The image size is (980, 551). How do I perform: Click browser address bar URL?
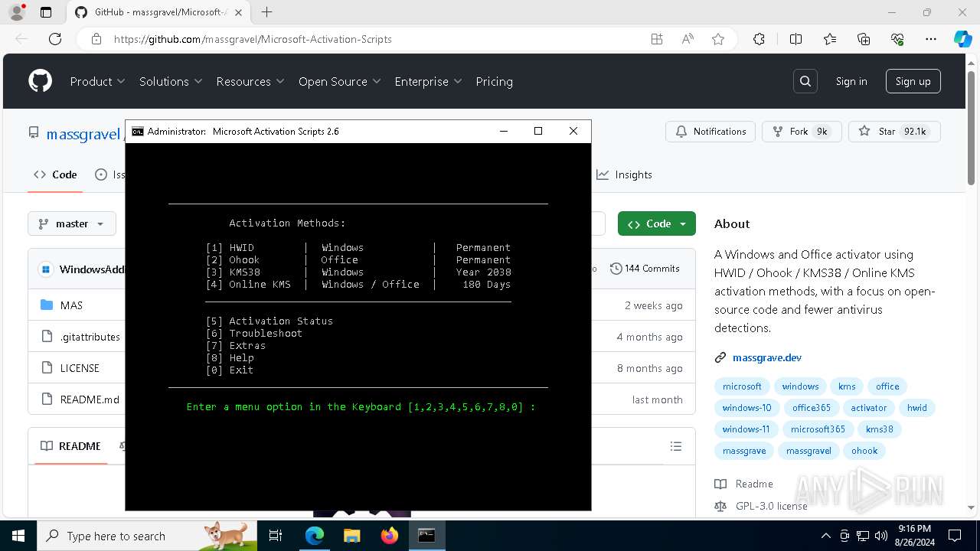[x=253, y=39]
